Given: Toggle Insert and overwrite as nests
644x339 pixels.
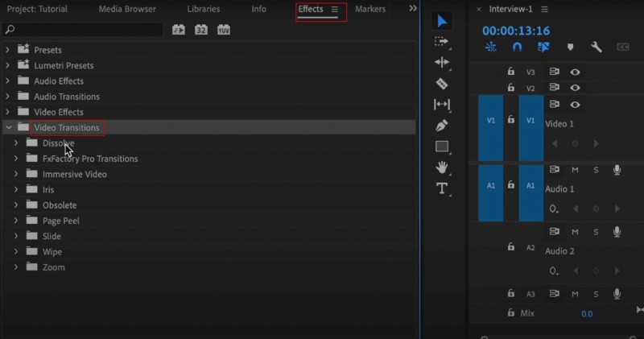Looking at the screenshot, I should point(491,48).
